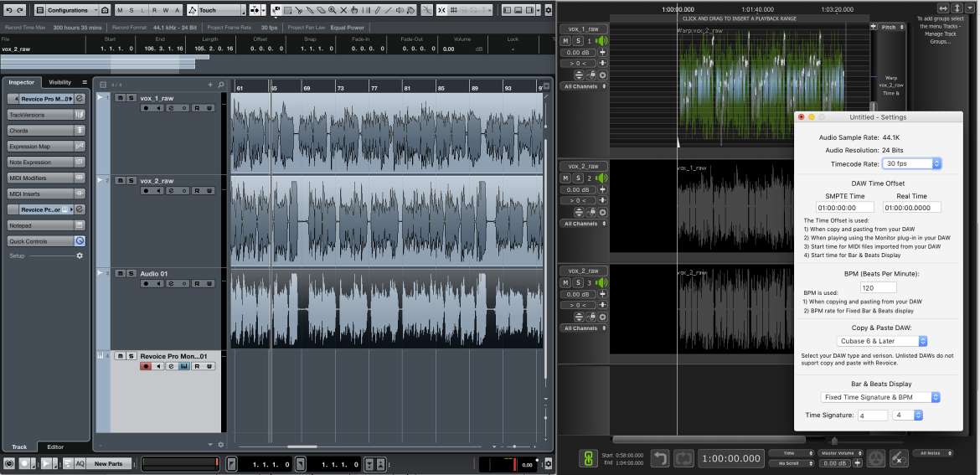Click the AQ auto-quantize button in transport
This screenshot has width=980, height=475.
80,464
